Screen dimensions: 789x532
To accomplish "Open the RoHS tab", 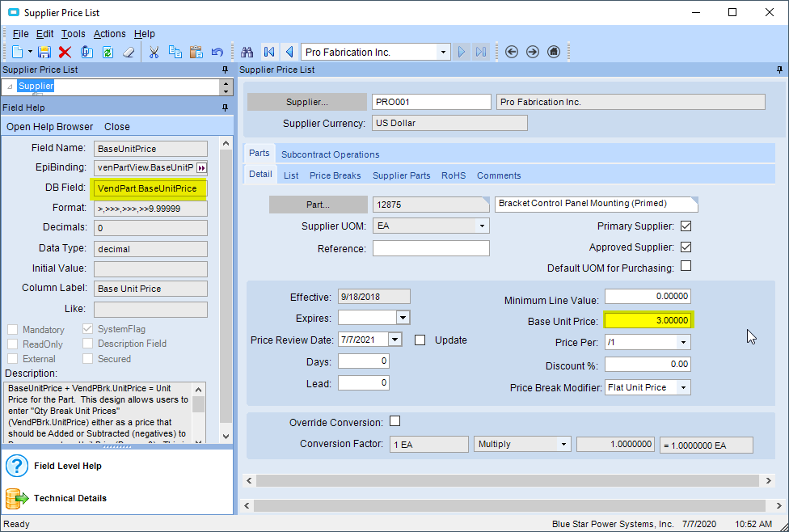I will pos(454,175).
